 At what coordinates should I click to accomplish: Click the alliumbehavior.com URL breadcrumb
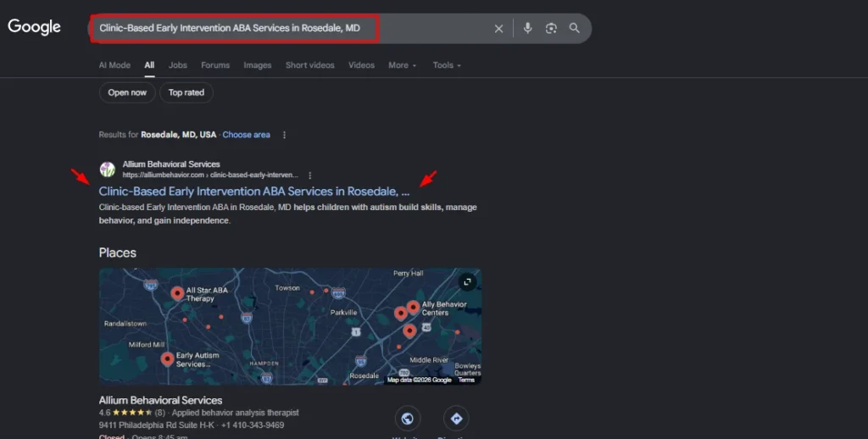pos(210,175)
